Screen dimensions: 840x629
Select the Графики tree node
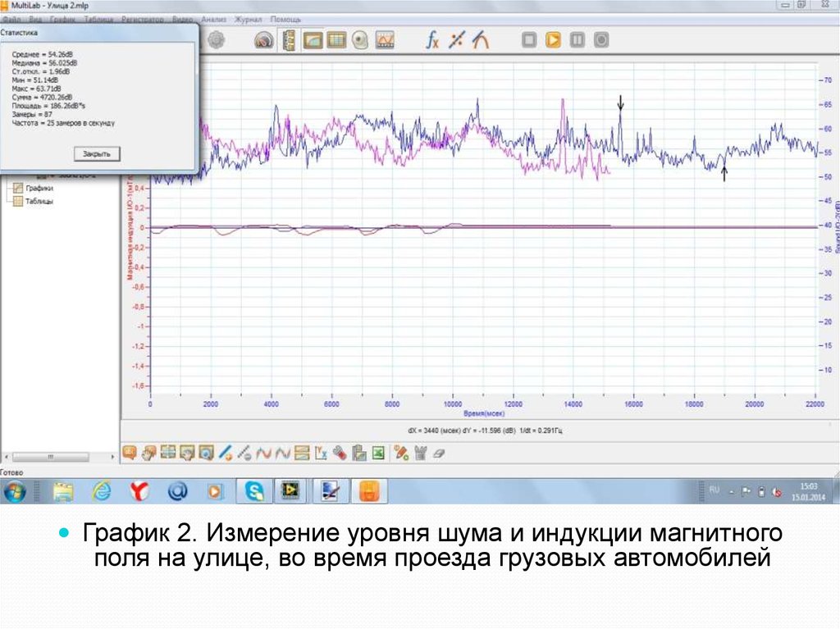click(x=39, y=188)
